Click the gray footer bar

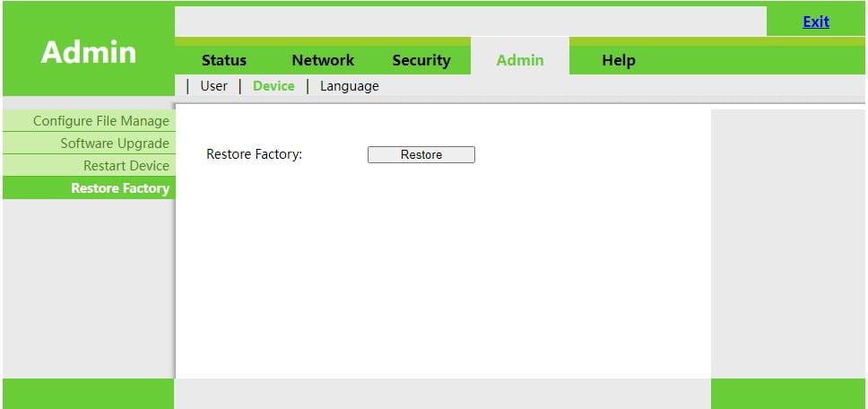442,394
